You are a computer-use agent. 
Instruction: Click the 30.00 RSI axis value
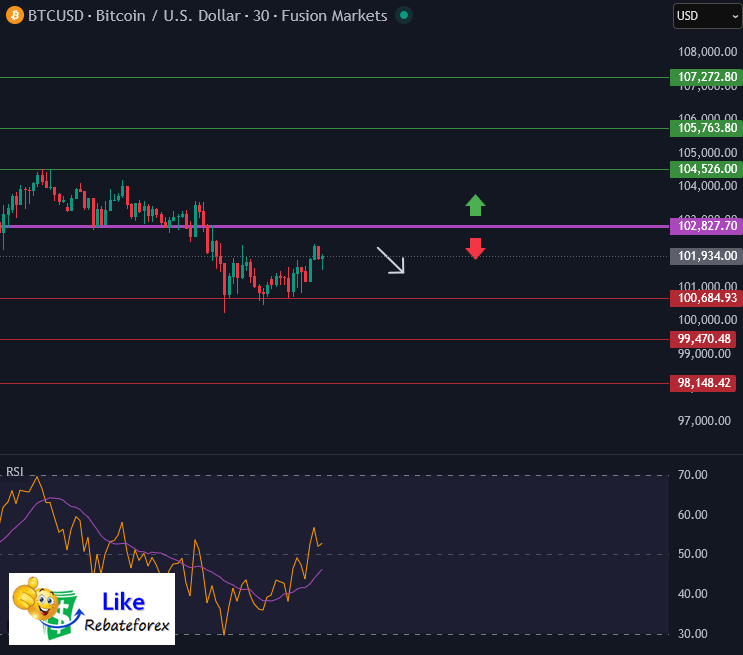click(x=692, y=634)
